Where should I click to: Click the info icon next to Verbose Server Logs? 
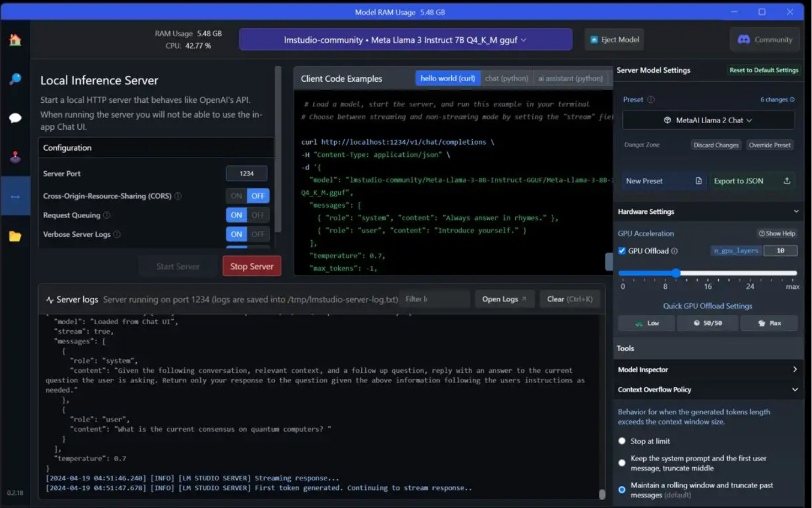117,235
